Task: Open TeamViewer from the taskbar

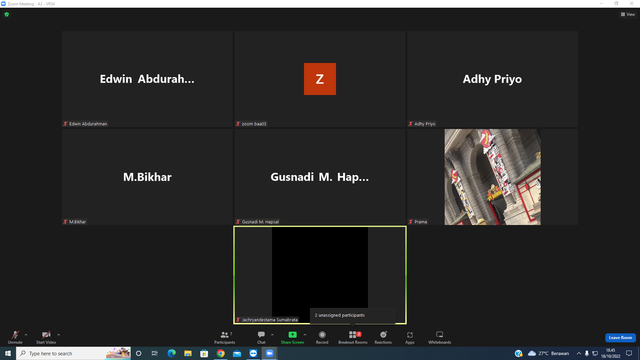Action: coord(253,353)
